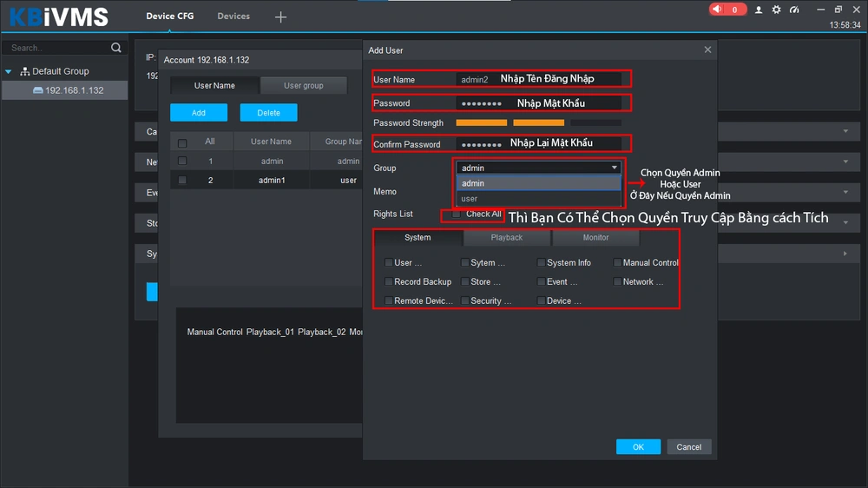Click the plus icon to add tab
The image size is (868, 488).
point(280,16)
